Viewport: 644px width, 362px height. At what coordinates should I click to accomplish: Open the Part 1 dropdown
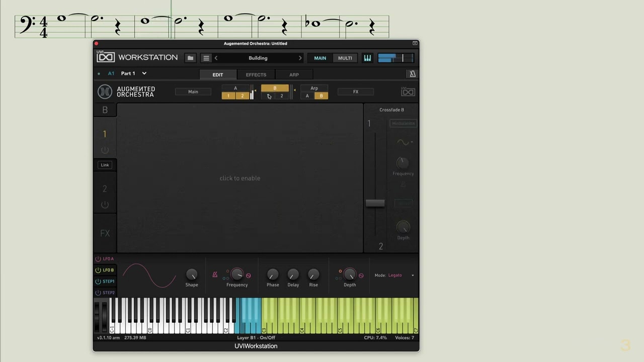[133, 73]
